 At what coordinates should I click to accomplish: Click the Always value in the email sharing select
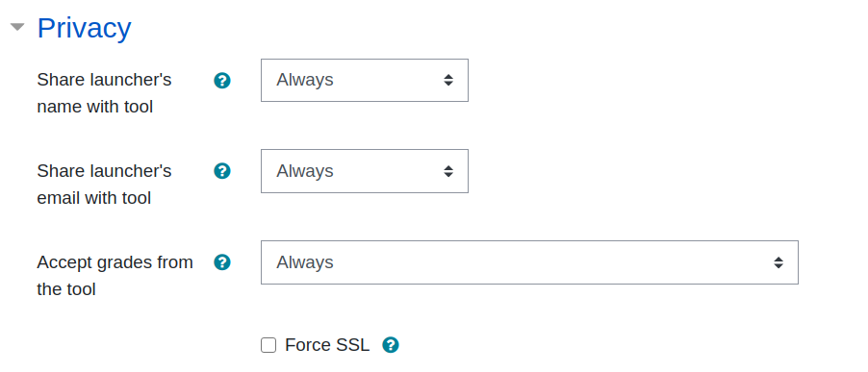pyautogui.click(x=305, y=171)
